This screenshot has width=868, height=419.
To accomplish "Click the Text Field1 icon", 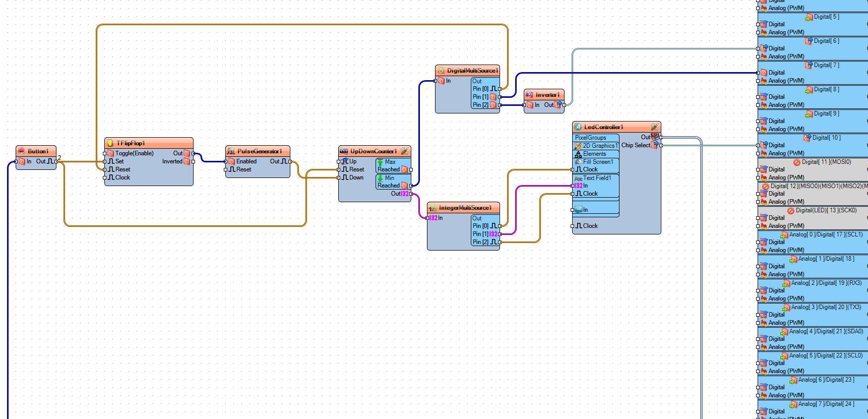I will 578,178.
